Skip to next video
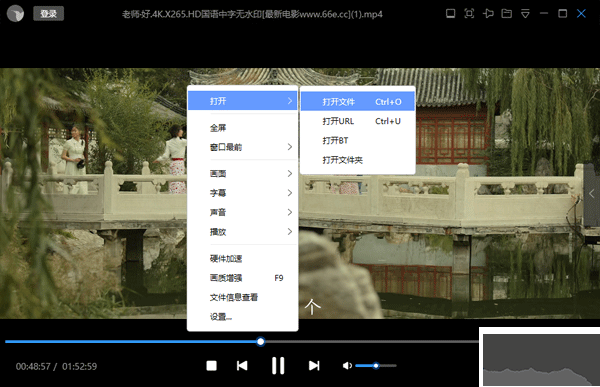 (314, 366)
